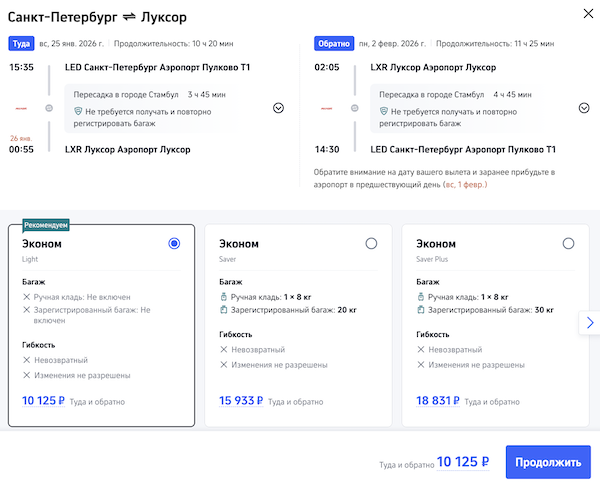Image resolution: width=600 pixels, height=486 pixels.
Task: Click return flight baggage shield icon
Action: click(385, 111)
